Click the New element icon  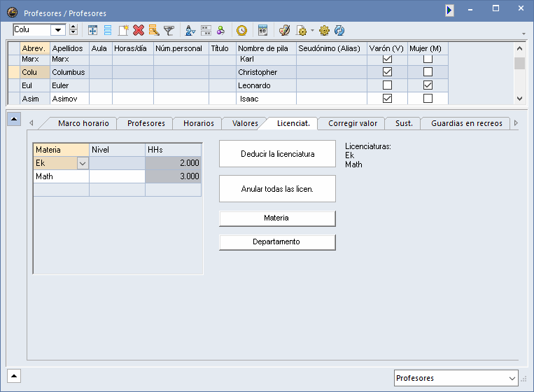pyautogui.click(x=123, y=30)
